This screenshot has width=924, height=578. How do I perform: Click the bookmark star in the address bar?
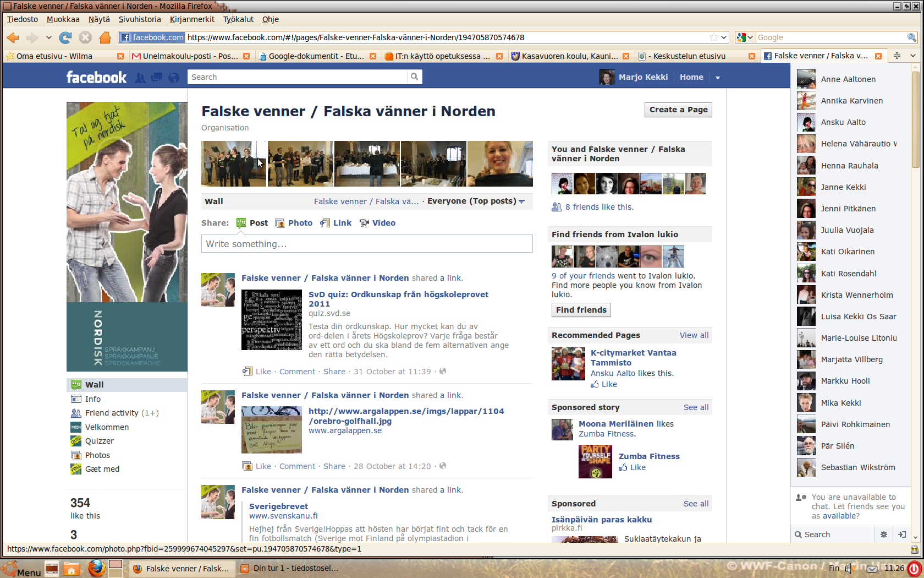[713, 37]
